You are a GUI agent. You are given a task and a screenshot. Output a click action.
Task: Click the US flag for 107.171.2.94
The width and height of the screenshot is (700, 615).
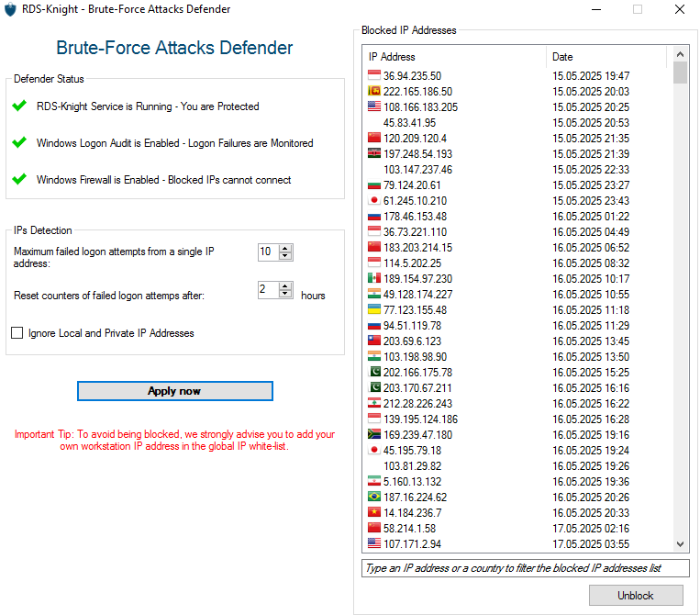point(374,543)
